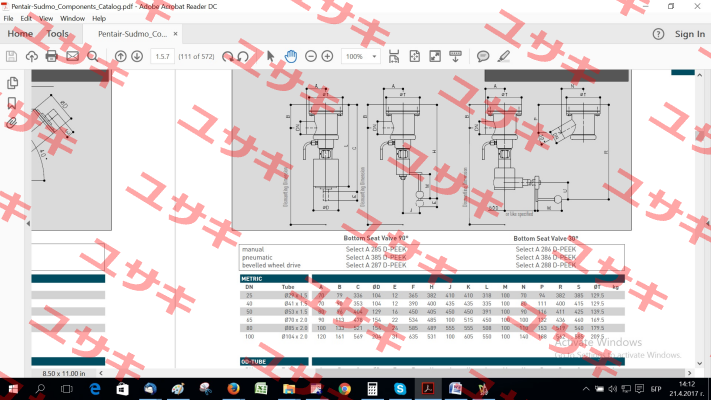Click the horizontal scrollbar left arrow
This screenshot has width=711, height=400.
[x=101, y=373]
